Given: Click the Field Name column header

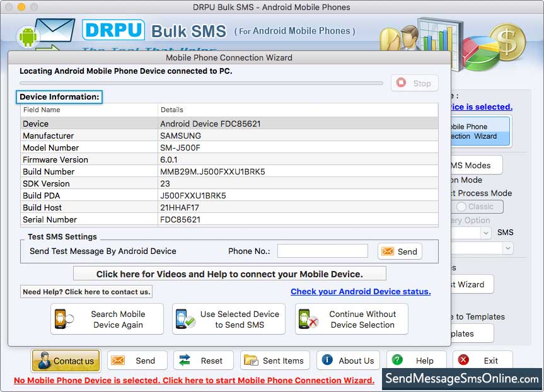Looking at the screenshot, I should click(89, 110).
